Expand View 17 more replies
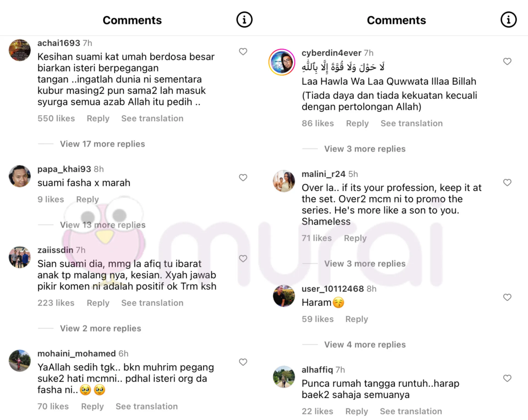This screenshot has width=528, height=420. [x=102, y=144]
